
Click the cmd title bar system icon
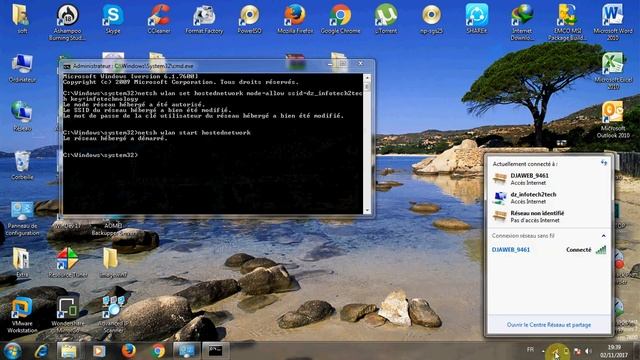point(67,66)
